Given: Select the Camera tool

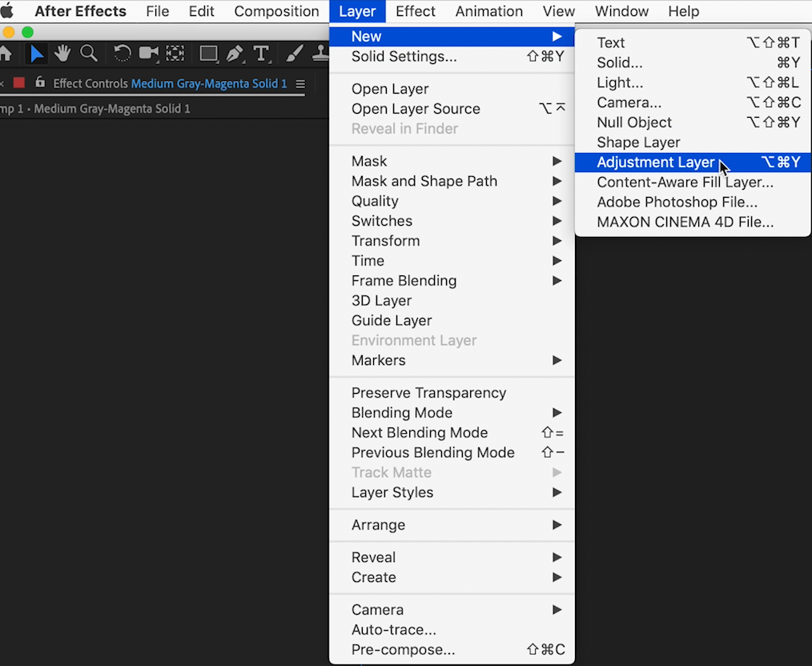Looking at the screenshot, I should click(148, 54).
